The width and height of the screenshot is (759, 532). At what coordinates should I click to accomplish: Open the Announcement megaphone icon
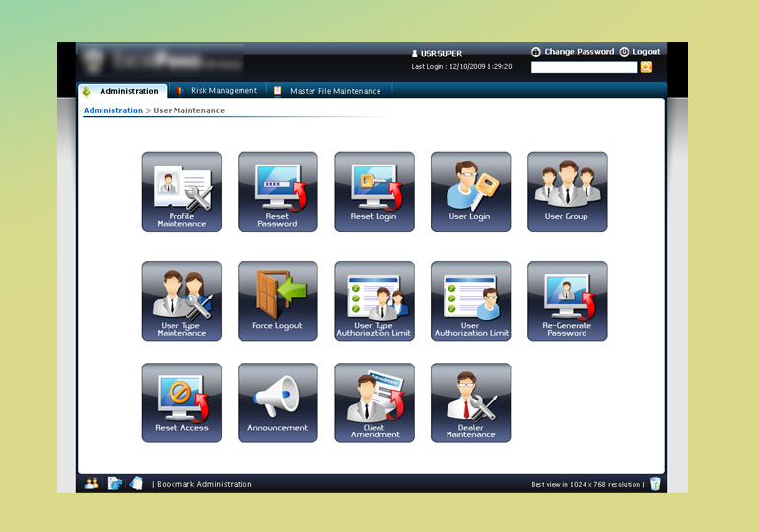pyautogui.click(x=278, y=402)
